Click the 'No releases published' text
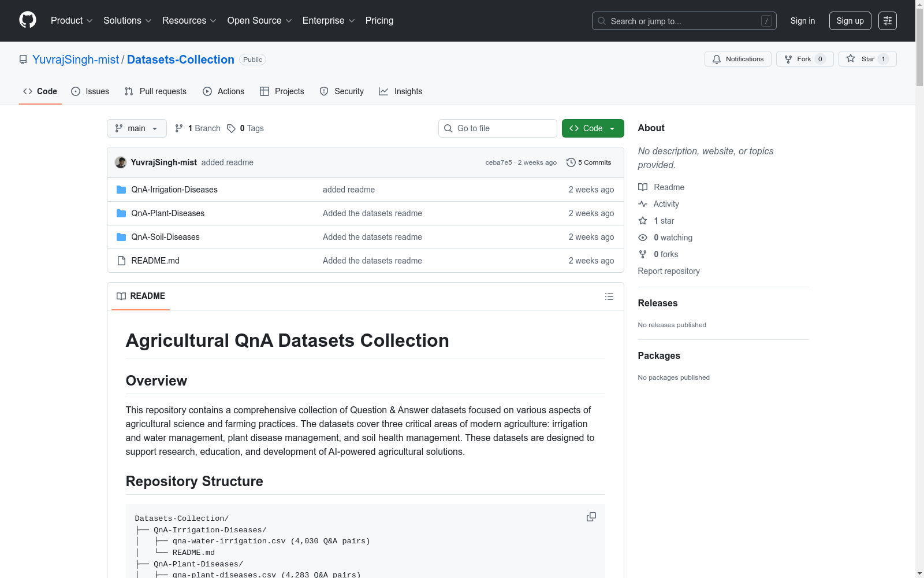Image resolution: width=924 pixels, height=578 pixels. [672, 325]
